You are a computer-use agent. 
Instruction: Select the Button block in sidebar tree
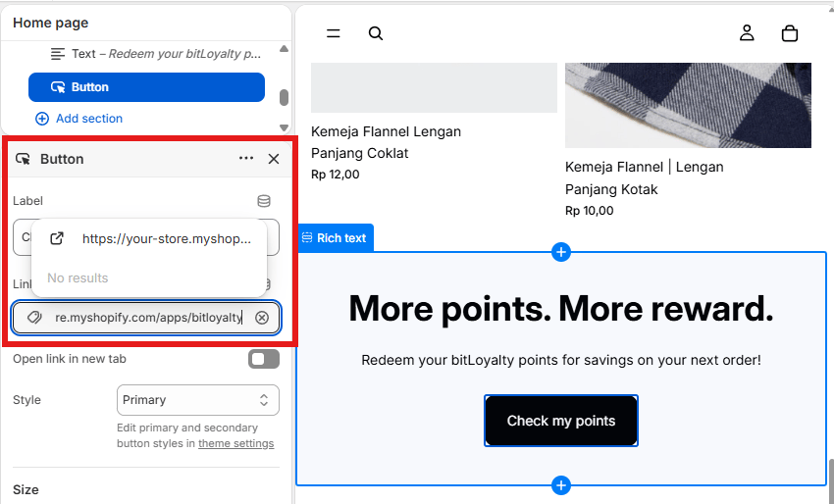146,87
